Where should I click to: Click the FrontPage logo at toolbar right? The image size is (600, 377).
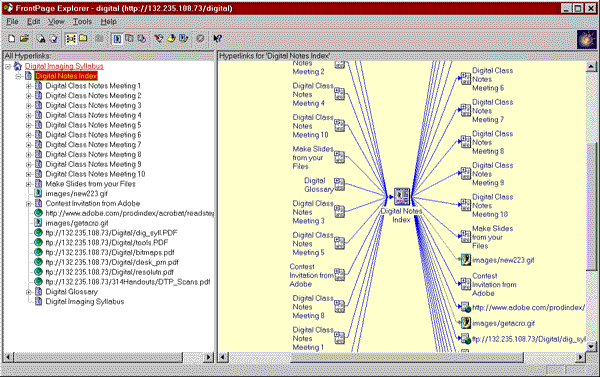pos(586,39)
